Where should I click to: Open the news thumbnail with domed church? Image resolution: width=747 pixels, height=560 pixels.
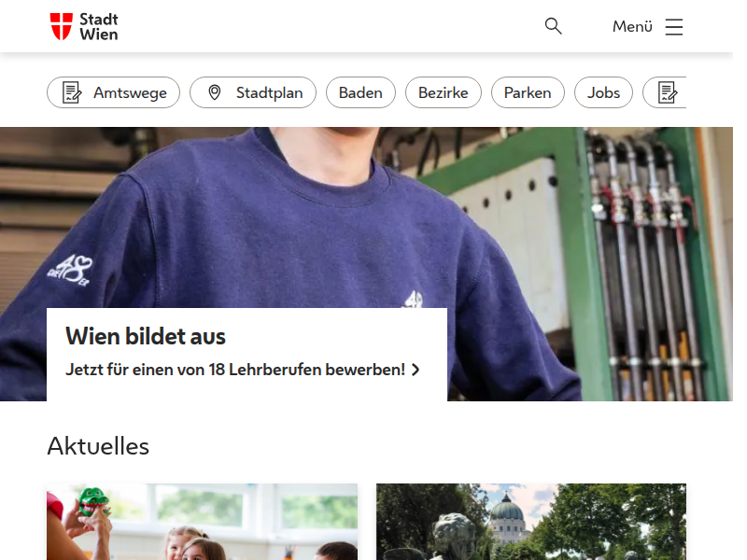pos(531,522)
